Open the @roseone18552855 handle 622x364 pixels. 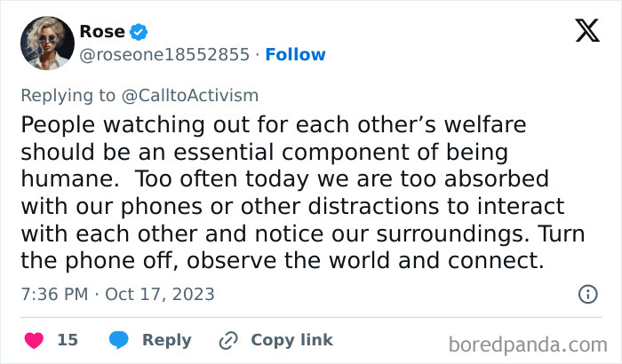[164, 55]
